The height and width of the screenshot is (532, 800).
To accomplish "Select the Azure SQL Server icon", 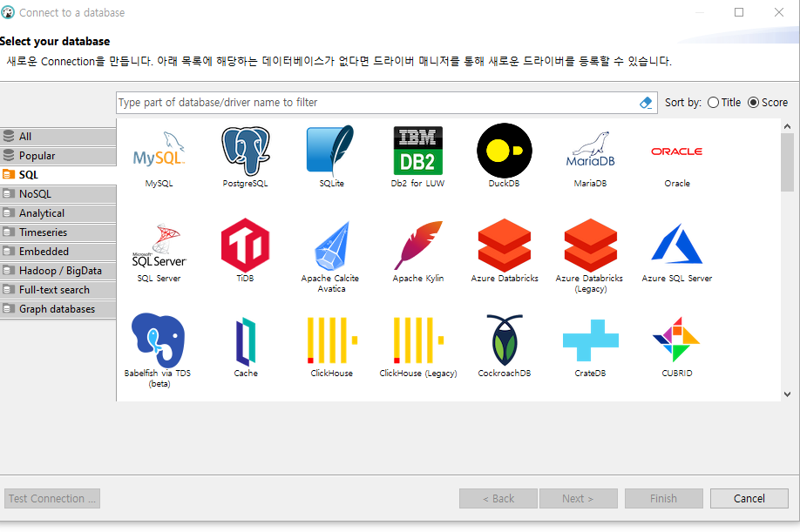I will tap(676, 244).
